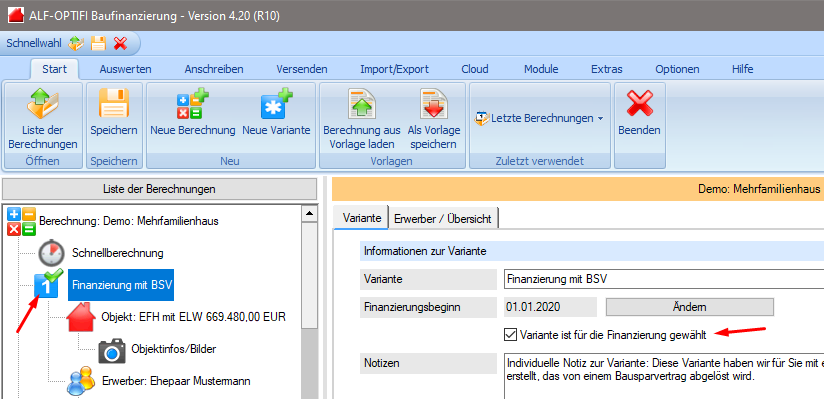Select Schnellberechnung in the tree
Viewport: 824px width, 399px height.
point(118,253)
